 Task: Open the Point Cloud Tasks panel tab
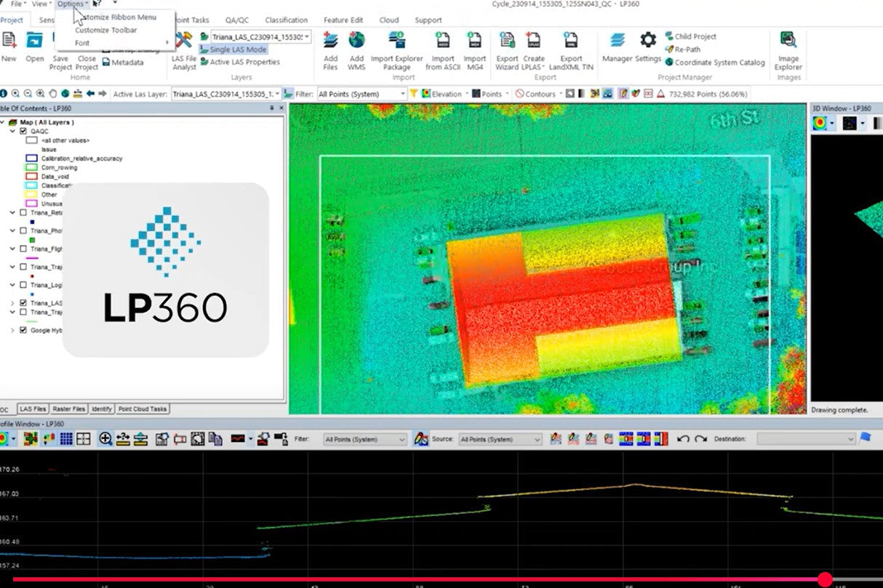[x=143, y=409]
